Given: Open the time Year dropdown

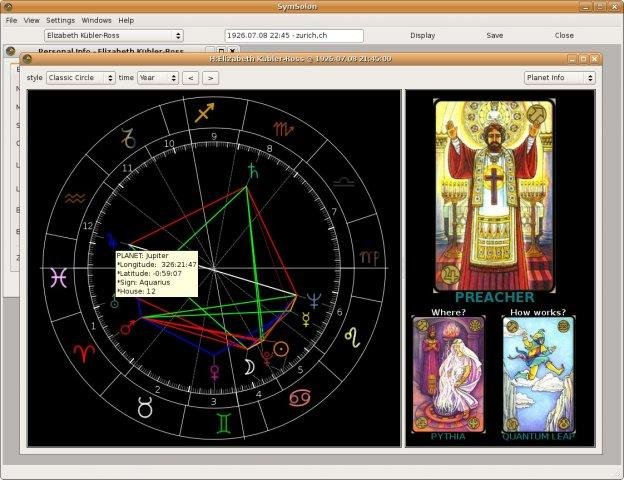Looking at the screenshot, I should tap(158, 78).
